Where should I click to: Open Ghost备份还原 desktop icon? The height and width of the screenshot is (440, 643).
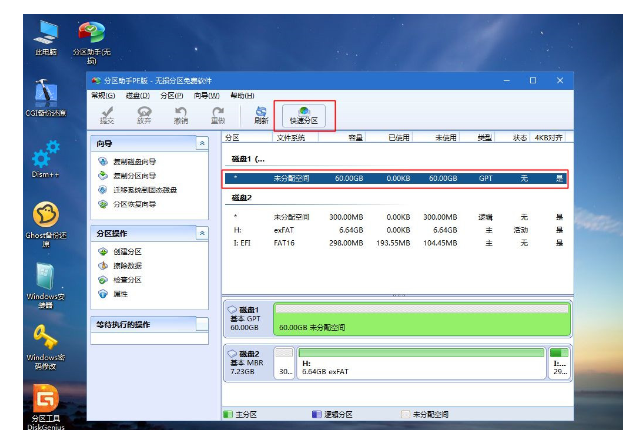[x=46, y=225]
